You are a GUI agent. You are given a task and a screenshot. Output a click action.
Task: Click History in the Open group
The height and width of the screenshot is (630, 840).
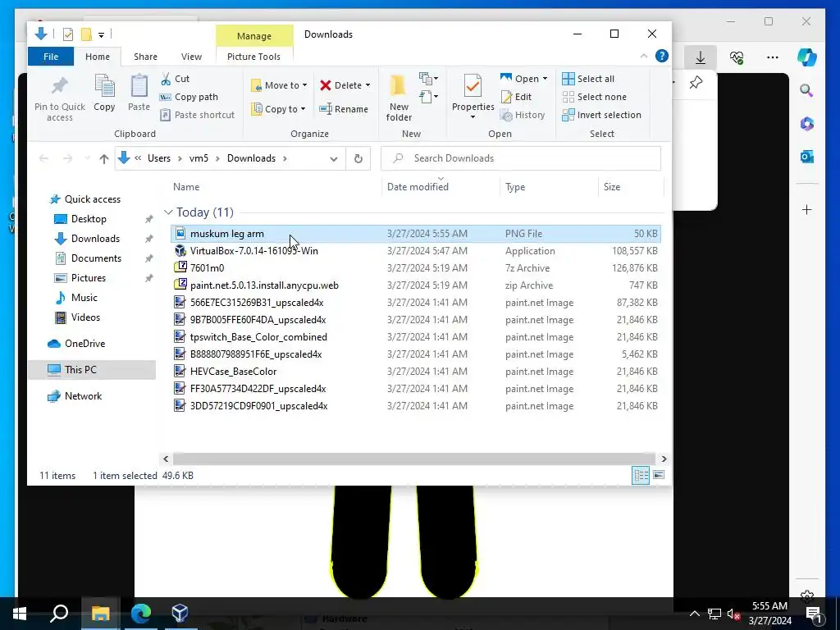coord(523,115)
